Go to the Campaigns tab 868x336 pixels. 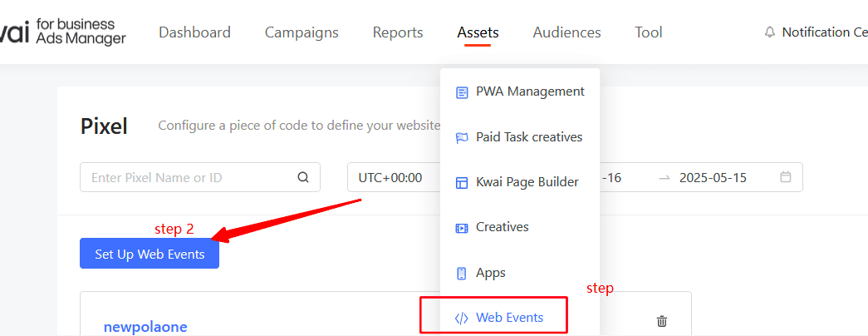[302, 32]
